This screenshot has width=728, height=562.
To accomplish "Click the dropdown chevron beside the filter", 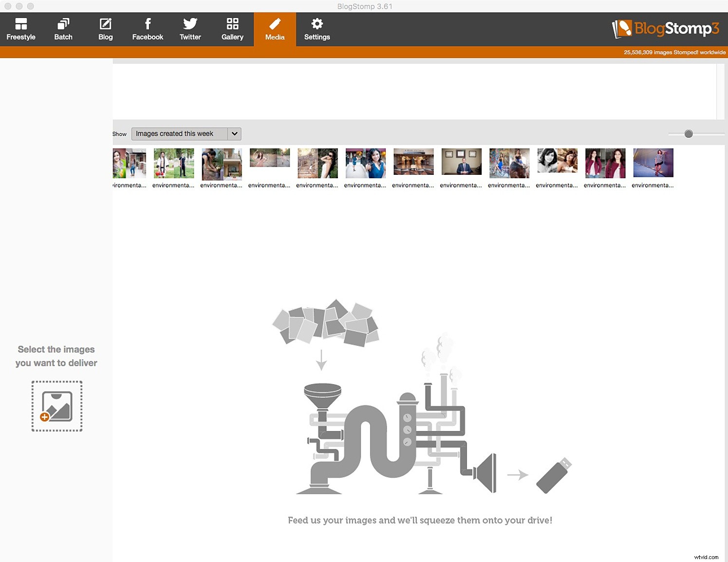I will pyautogui.click(x=234, y=133).
